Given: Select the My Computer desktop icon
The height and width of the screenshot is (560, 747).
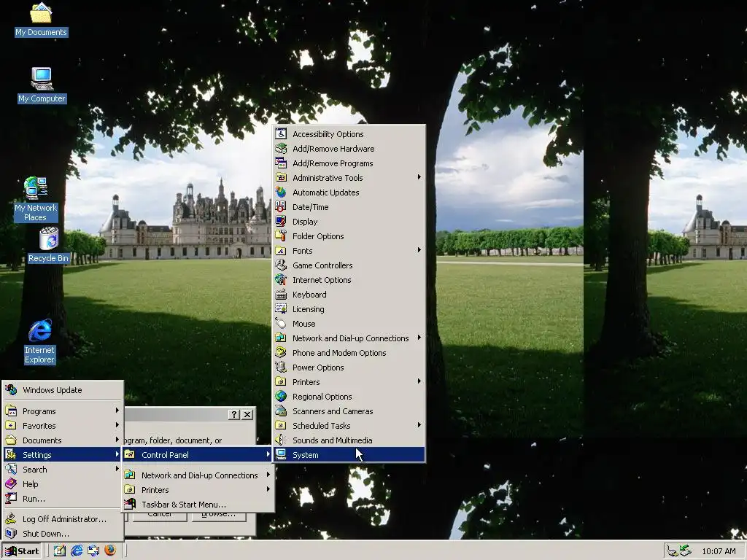Looking at the screenshot, I should click(42, 85).
